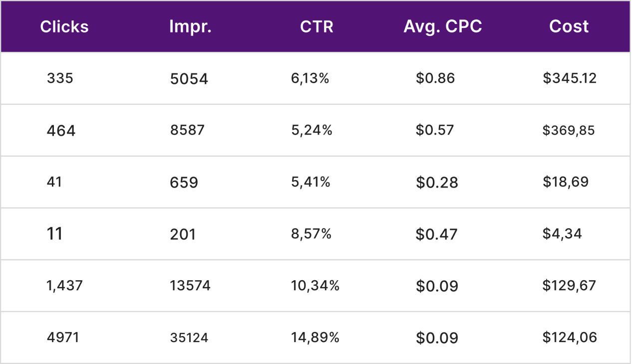639x364 pixels.
Task: Click the 13574 impressions cell
Action: pyautogui.click(x=190, y=286)
